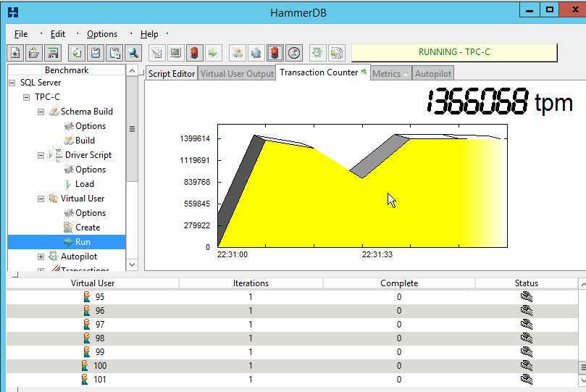Click the HammerDB logo in title bar

pos(13,12)
